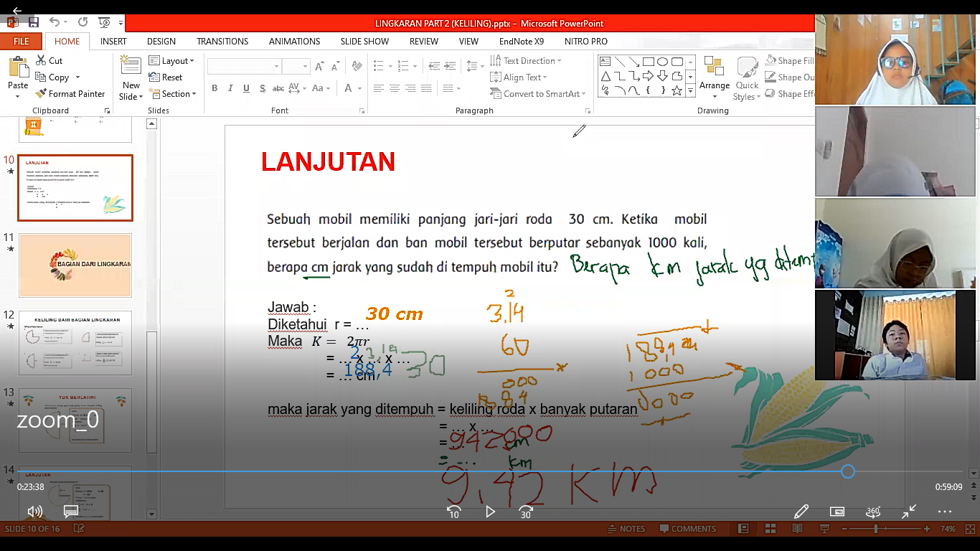Select the Isosceles Triangle shape
The image size is (980, 551).
coord(605,76)
